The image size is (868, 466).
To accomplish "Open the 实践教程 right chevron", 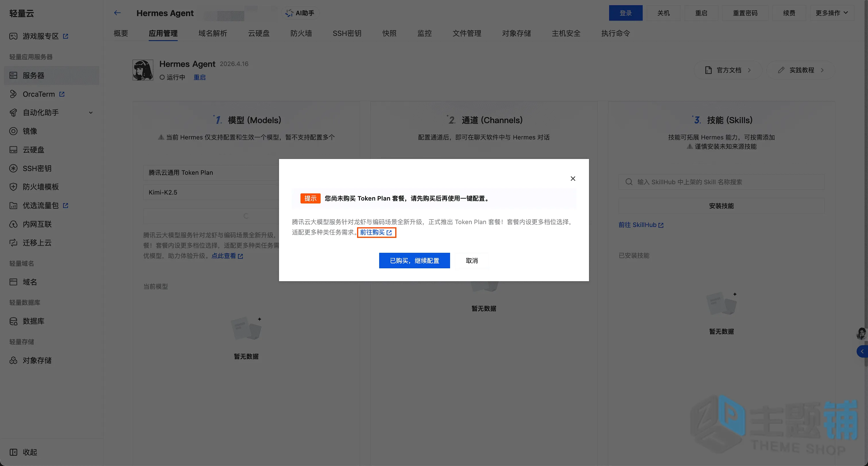I will (822, 70).
